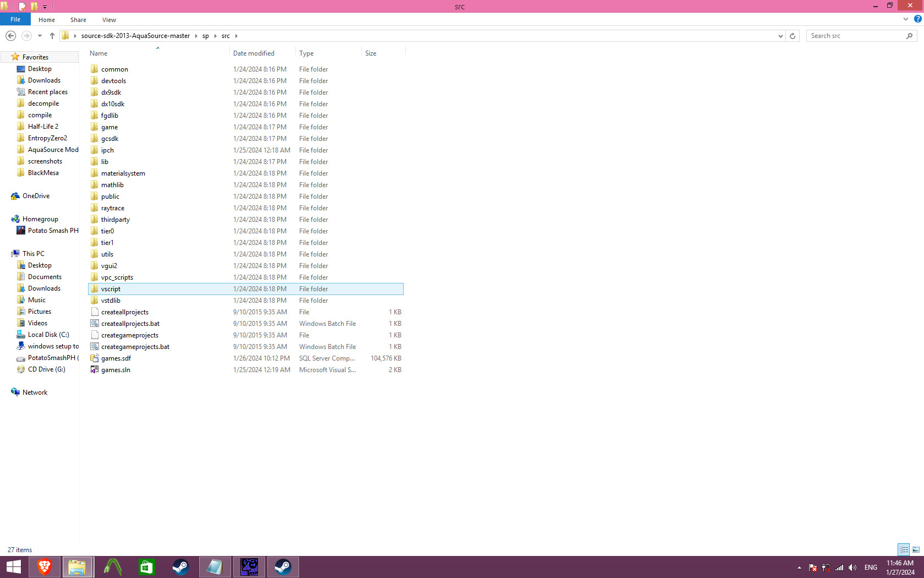Expand the ribbon with chevron
Screen dimensions: 924x578
click(906, 19)
